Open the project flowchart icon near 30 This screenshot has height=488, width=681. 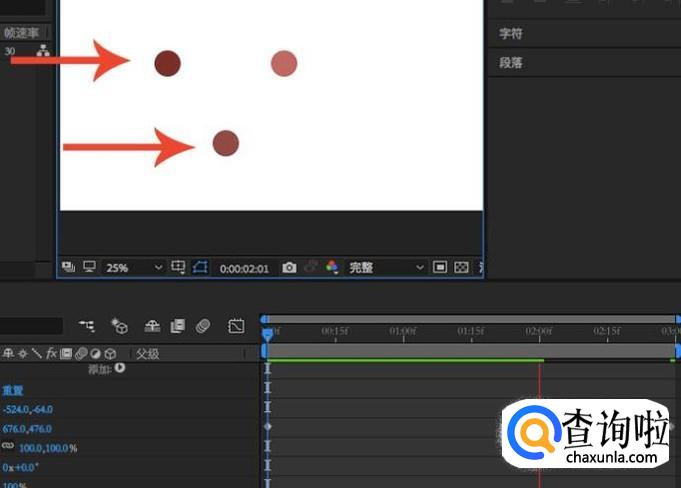pyautogui.click(x=43, y=51)
